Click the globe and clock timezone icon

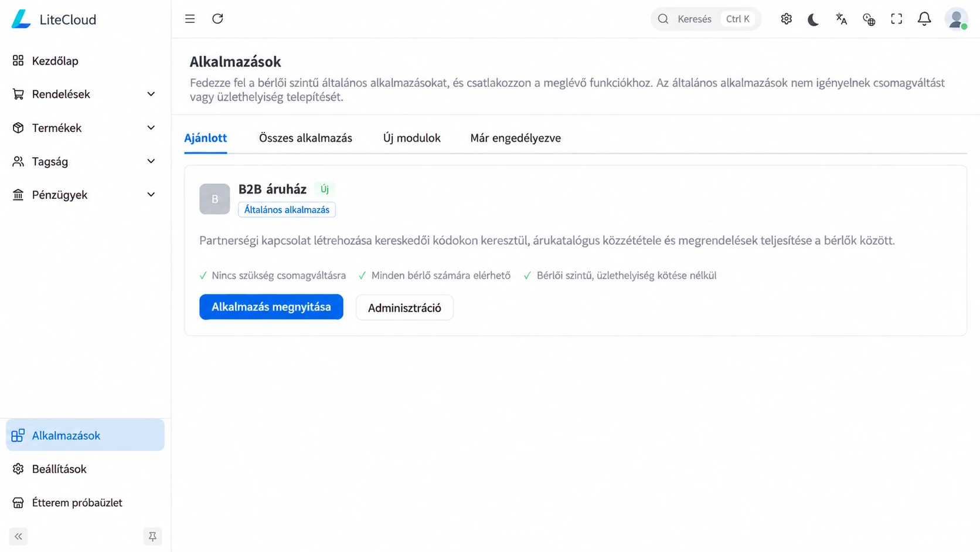coord(869,19)
